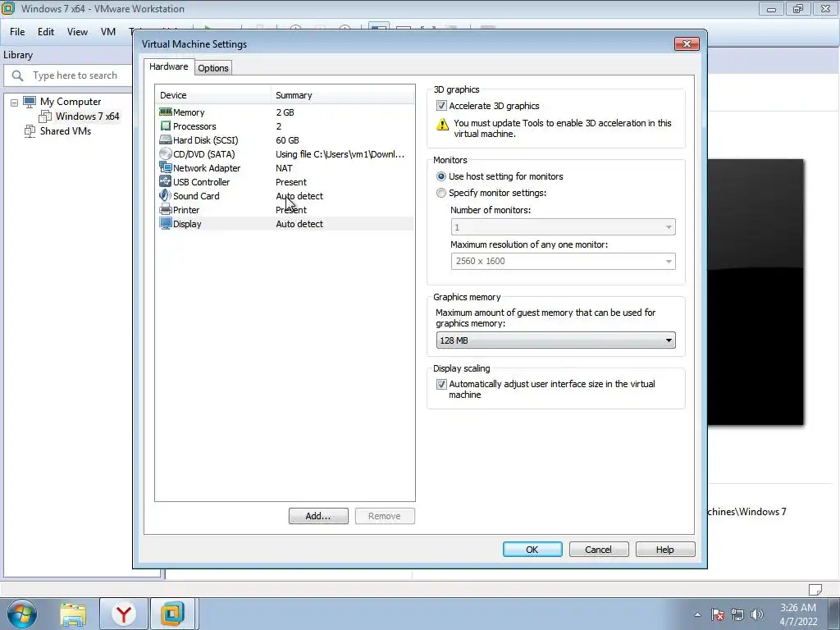
Task: Show hidden tray icons arrow
Action: pyautogui.click(x=697, y=614)
